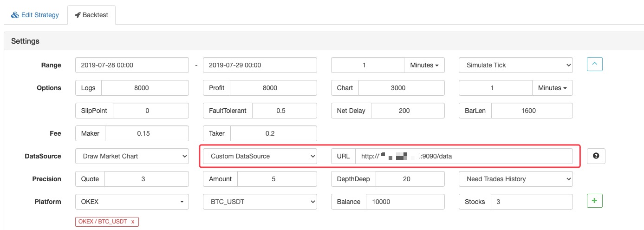Click the question mark help icon

pos(596,156)
